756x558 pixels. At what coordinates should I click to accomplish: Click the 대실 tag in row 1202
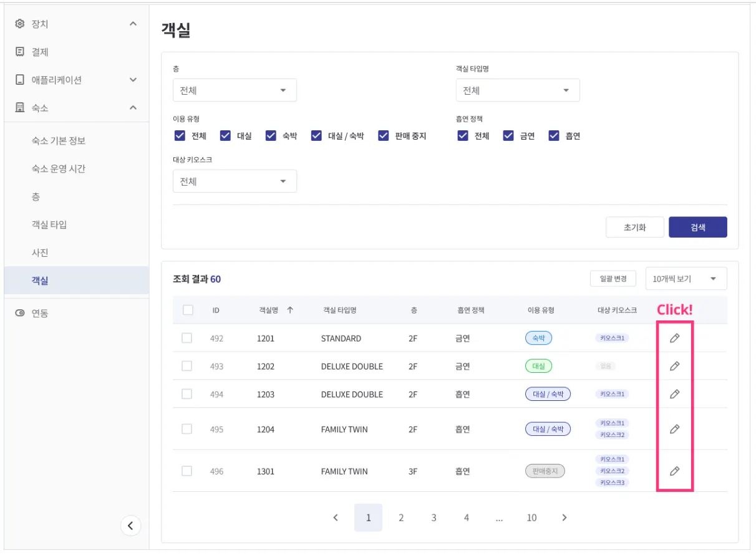tap(538, 366)
